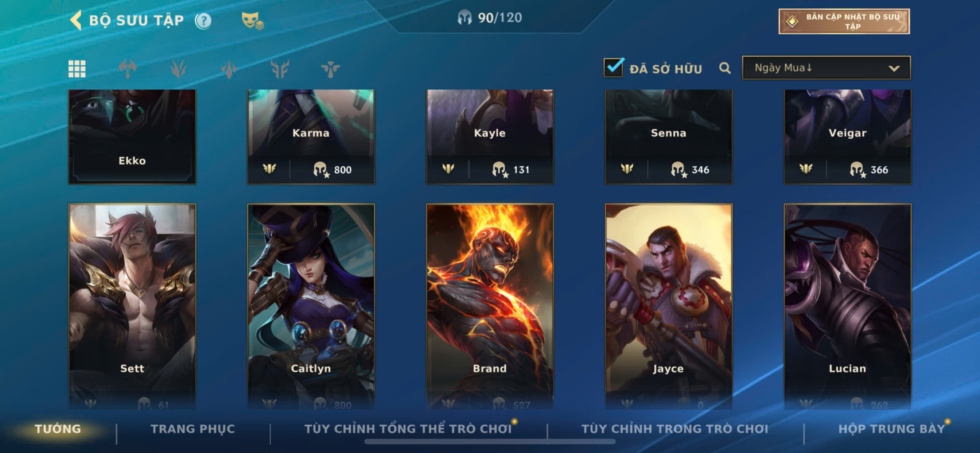Uncheck the Đã Sở Hữu checkbox
The width and height of the screenshot is (980, 453).
(613, 68)
